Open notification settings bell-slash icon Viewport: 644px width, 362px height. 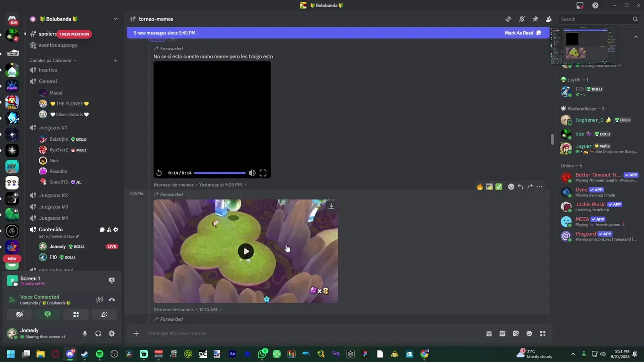522,19
